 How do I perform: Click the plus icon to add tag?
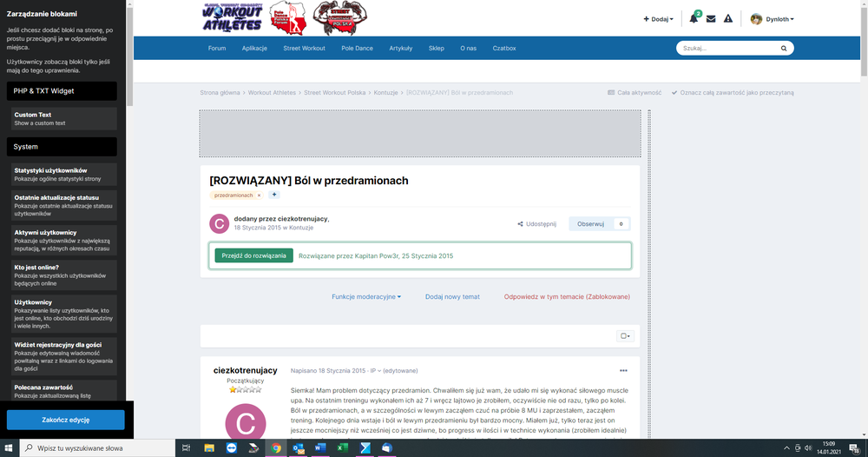(x=274, y=195)
